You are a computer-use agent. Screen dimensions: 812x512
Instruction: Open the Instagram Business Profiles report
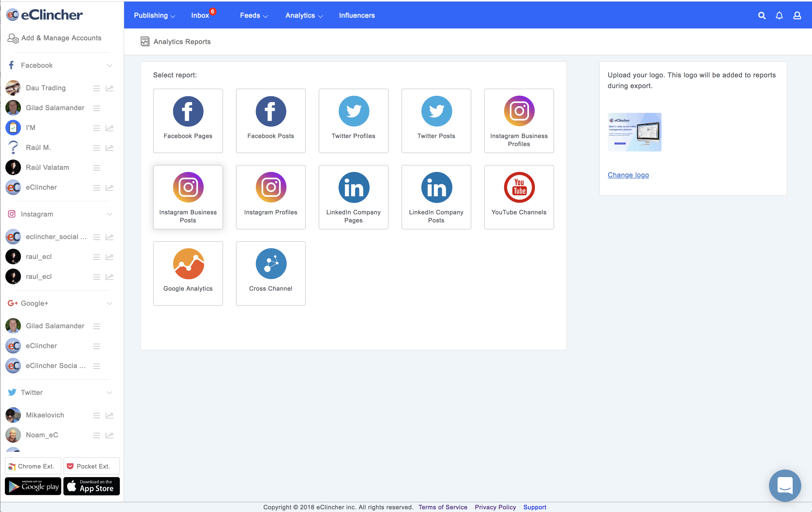click(x=519, y=121)
